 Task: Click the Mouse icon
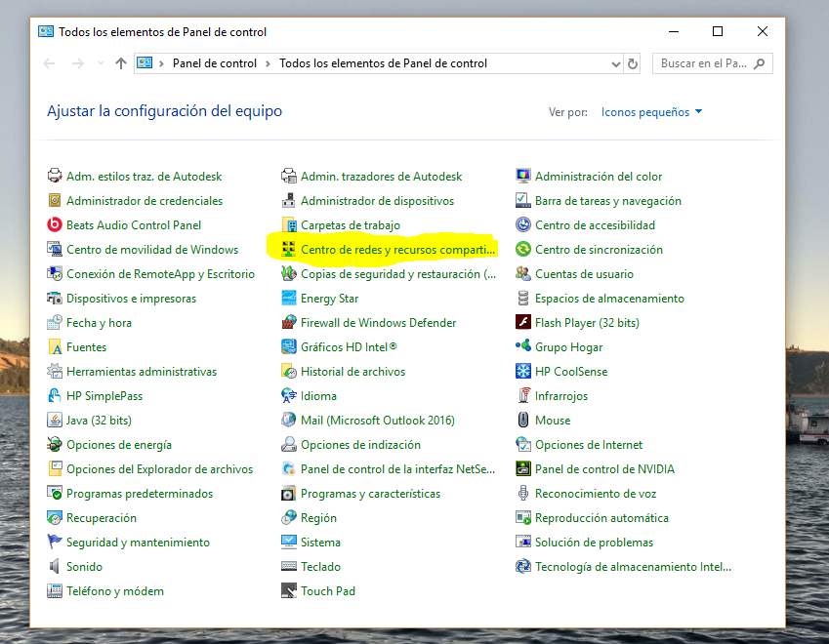click(522, 420)
